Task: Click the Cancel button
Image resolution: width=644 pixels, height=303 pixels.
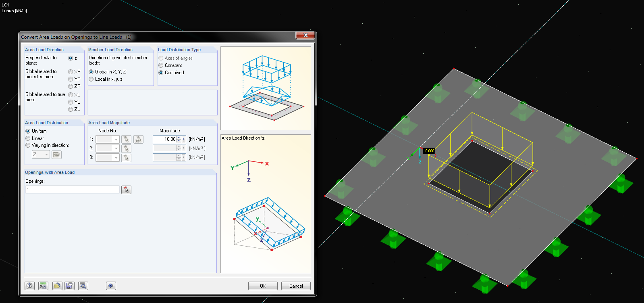Action: click(296, 286)
